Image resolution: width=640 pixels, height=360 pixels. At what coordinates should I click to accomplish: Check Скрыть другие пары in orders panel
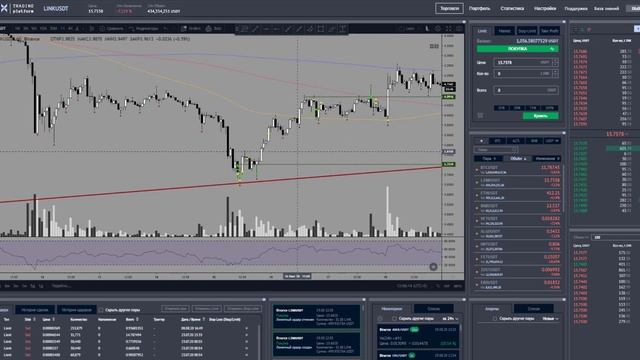point(101,310)
